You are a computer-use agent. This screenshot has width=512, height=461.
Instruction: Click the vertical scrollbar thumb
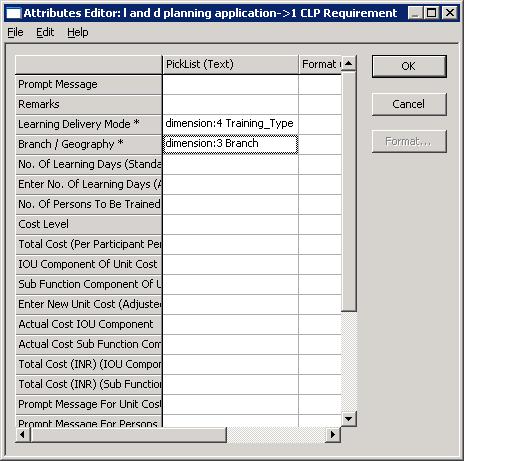click(349, 191)
